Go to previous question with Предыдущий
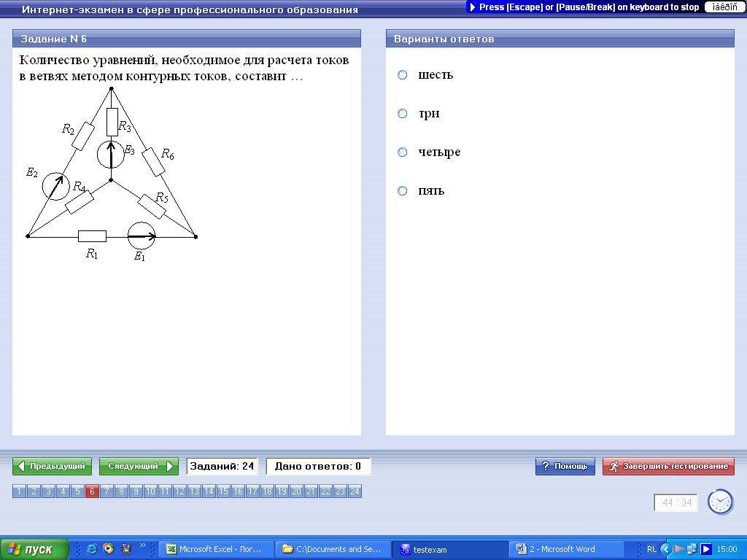This screenshot has height=560, width=747. click(52, 466)
